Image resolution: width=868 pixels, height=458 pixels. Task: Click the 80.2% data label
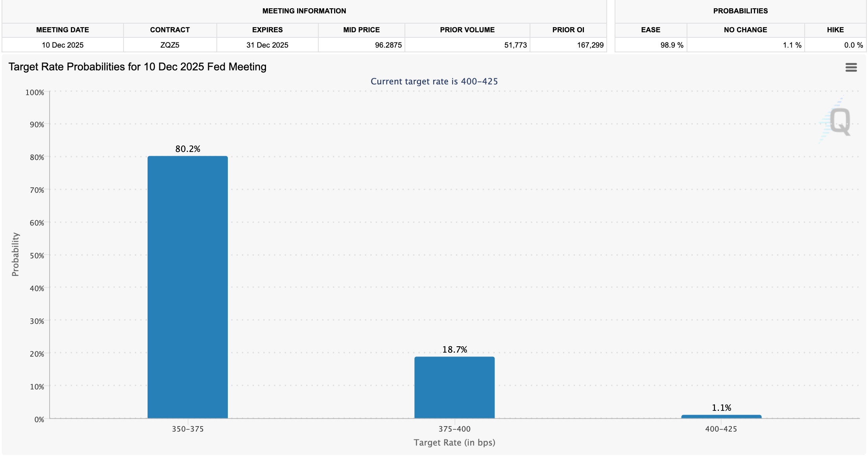point(188,149)
